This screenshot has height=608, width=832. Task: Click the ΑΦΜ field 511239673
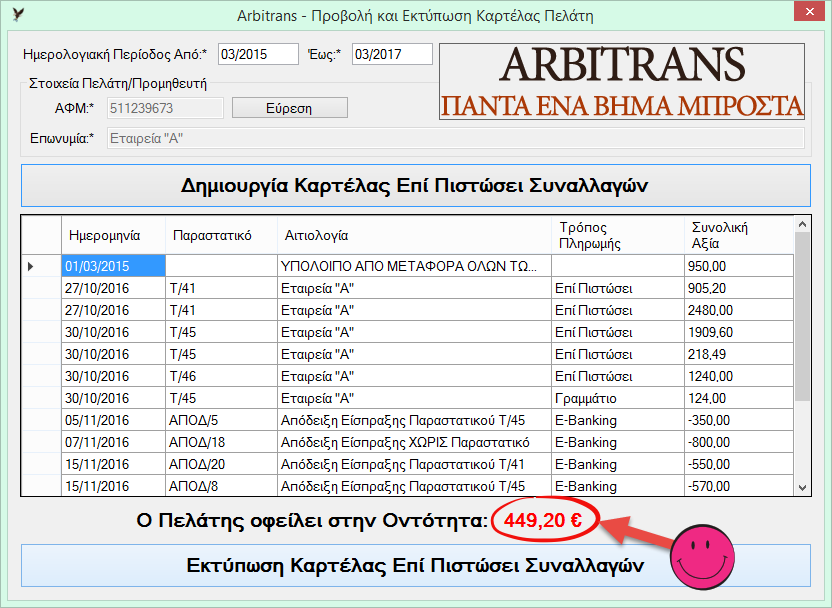pos(165,108)
